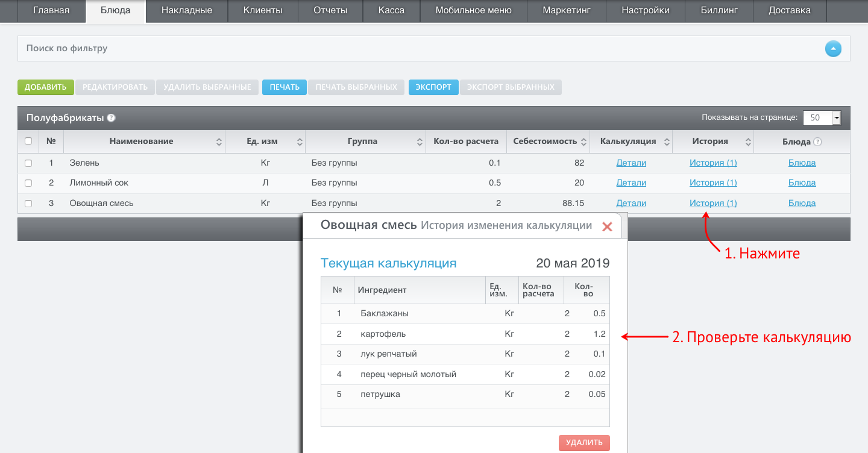
Task: Switch to the Главная tab
Action: point(51,10)
